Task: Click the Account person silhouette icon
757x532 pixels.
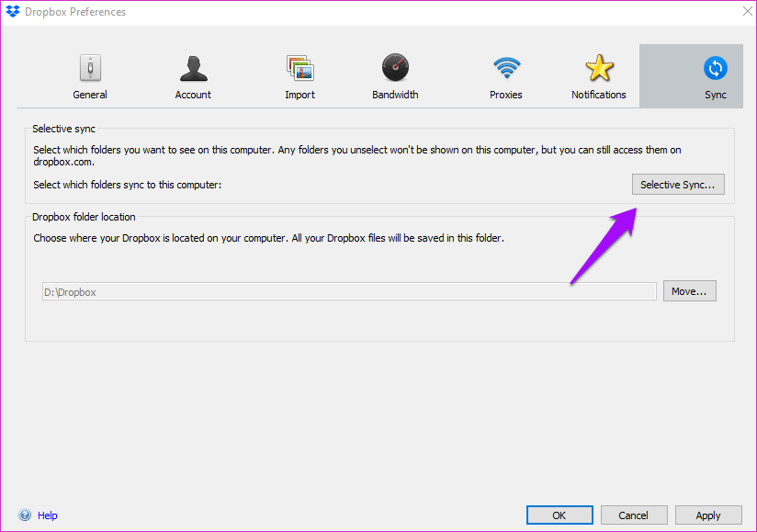Action: tap(193, 68)
